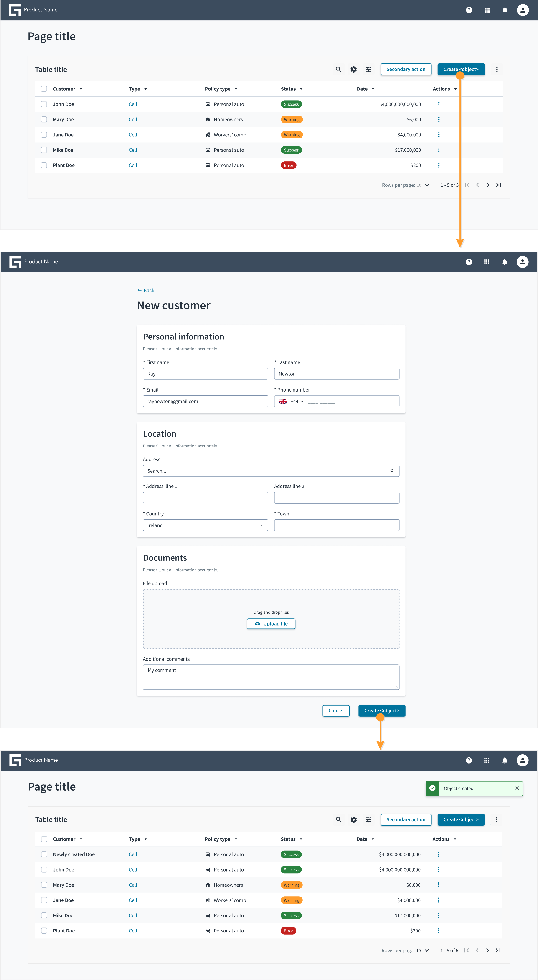The image size is (538, 980).
Task: Sort by the Status column in the bottom table
Action: [291, 839]
